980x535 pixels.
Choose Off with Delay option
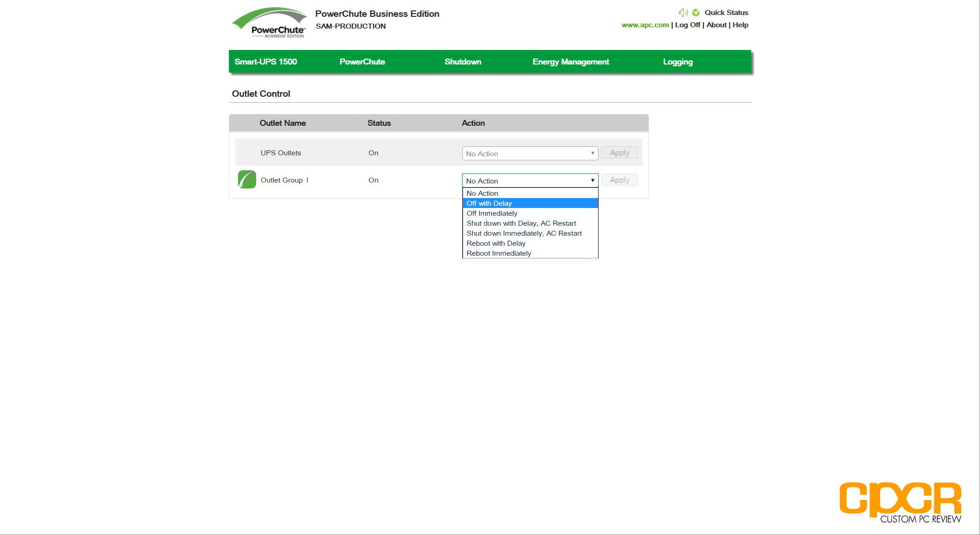(530, 203)
